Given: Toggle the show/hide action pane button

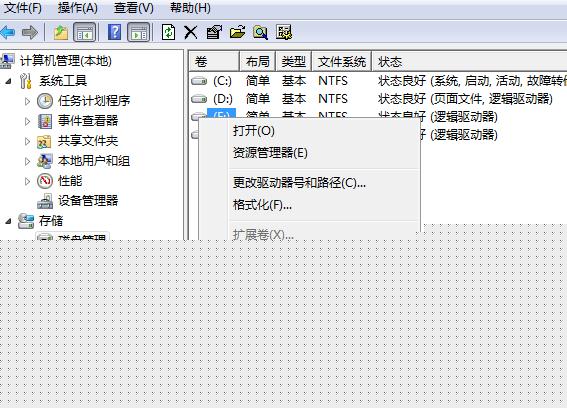Looking at the screenshot, I should [x=139, y=33].
